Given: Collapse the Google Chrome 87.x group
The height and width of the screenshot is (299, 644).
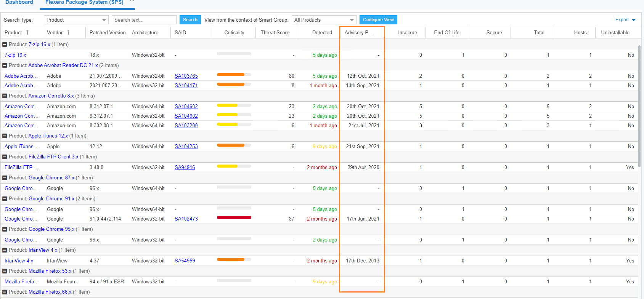Looking at the screenshot, I should pyautogui.click(x=5, y=178).
